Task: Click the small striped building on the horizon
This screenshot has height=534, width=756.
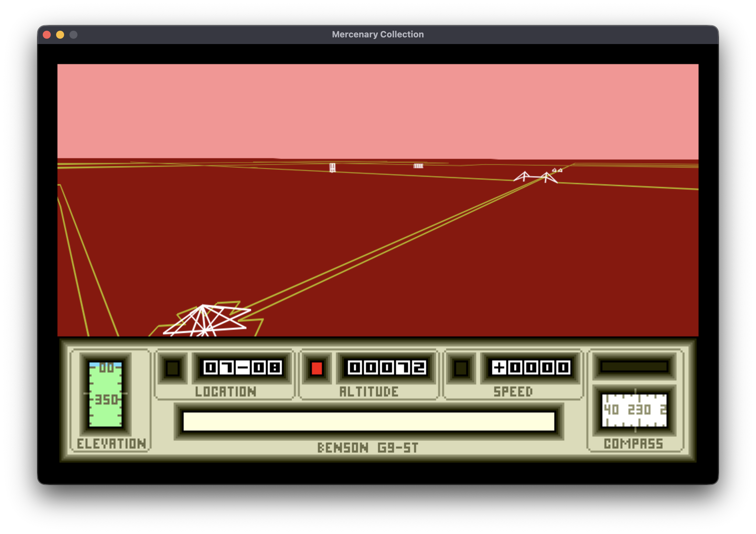Action: pos(418,166)
